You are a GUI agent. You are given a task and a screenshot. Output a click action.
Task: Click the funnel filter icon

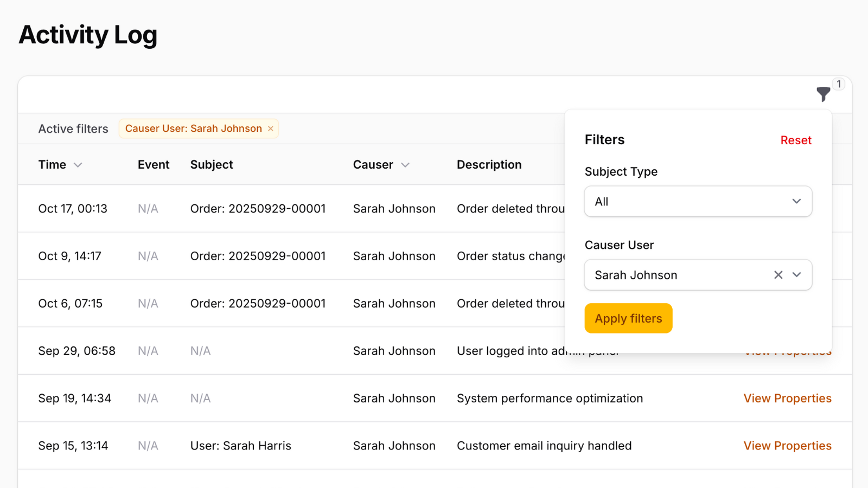(x=823, y=94)
